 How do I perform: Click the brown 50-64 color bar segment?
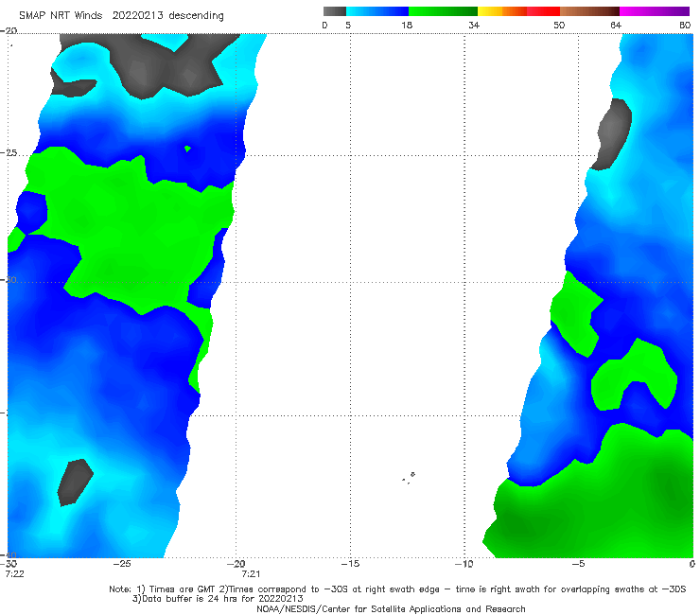tap(589, 11)
